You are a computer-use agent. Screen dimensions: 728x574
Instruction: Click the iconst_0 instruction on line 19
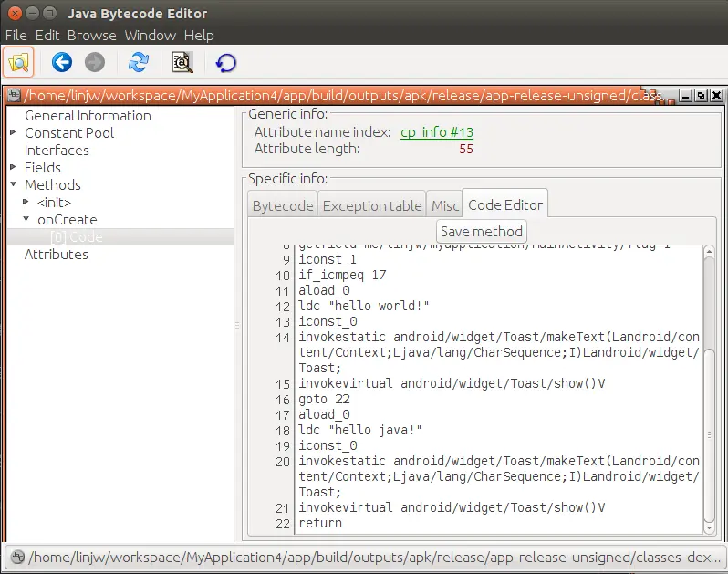tap(328, 445)
